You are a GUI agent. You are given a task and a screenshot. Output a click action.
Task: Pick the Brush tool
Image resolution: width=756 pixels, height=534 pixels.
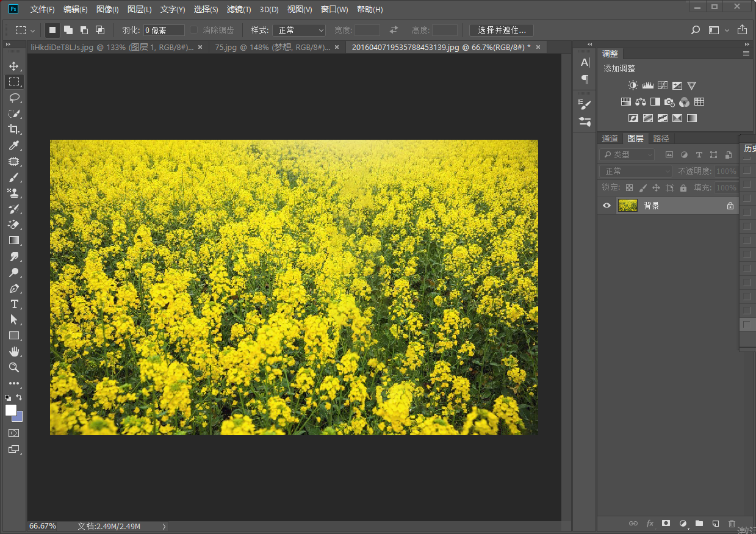click(x=13, y=177)
